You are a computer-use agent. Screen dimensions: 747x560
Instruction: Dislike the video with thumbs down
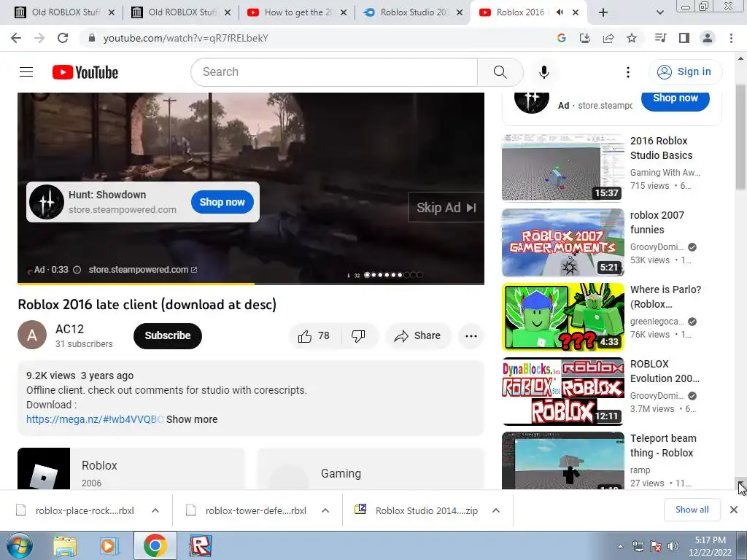click(x=359, y=335)
